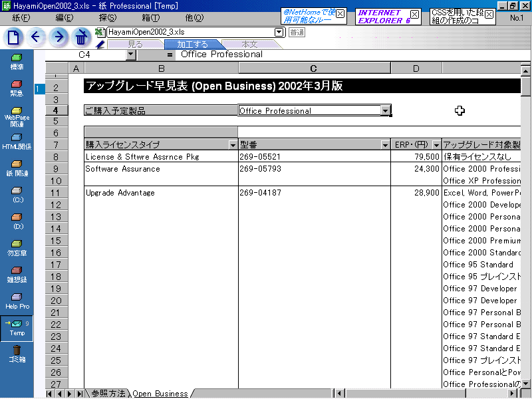Expand the 型番 column filter
Screen dimensions: 532x399
point(385,145)
